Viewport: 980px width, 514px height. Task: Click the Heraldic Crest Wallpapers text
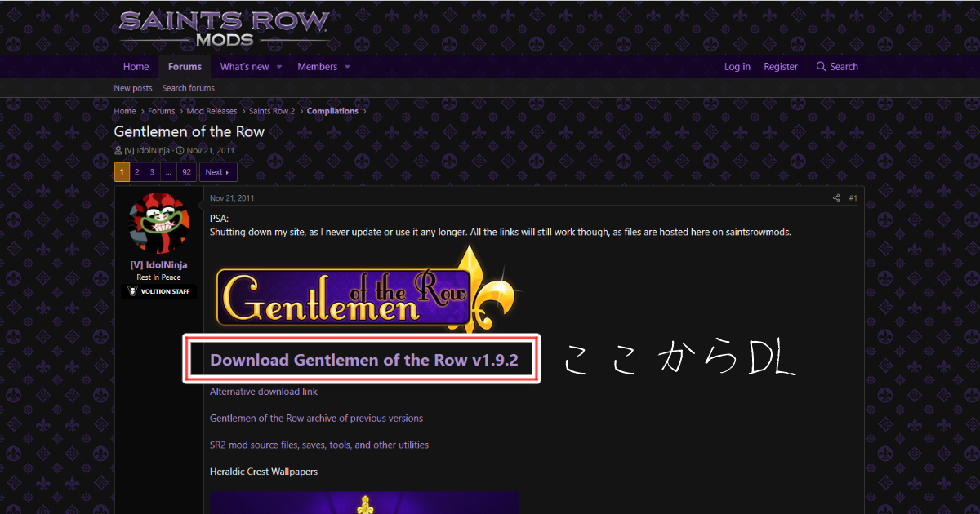[264, 472]
